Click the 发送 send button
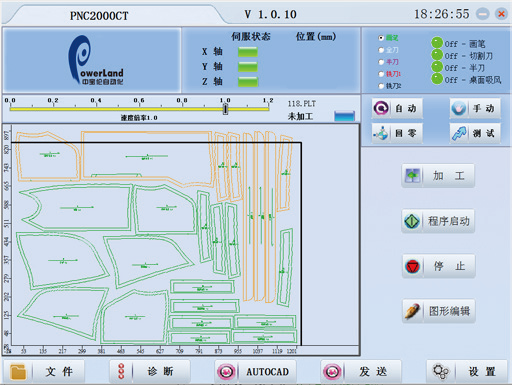512x385 pixels. 361,371
